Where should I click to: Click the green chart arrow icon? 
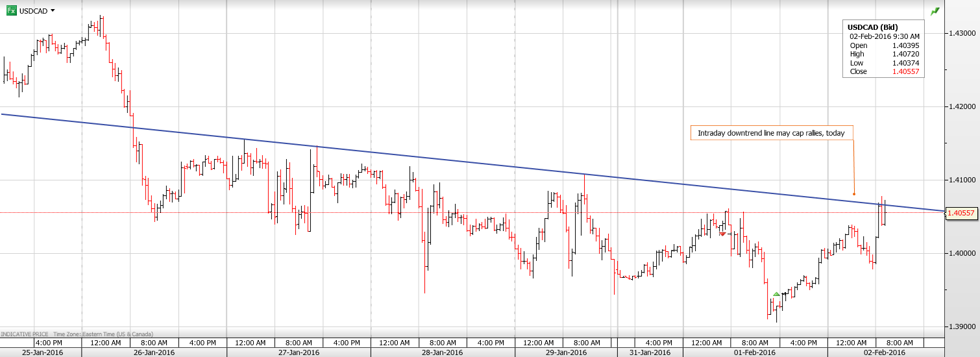(x=935, y=11)
